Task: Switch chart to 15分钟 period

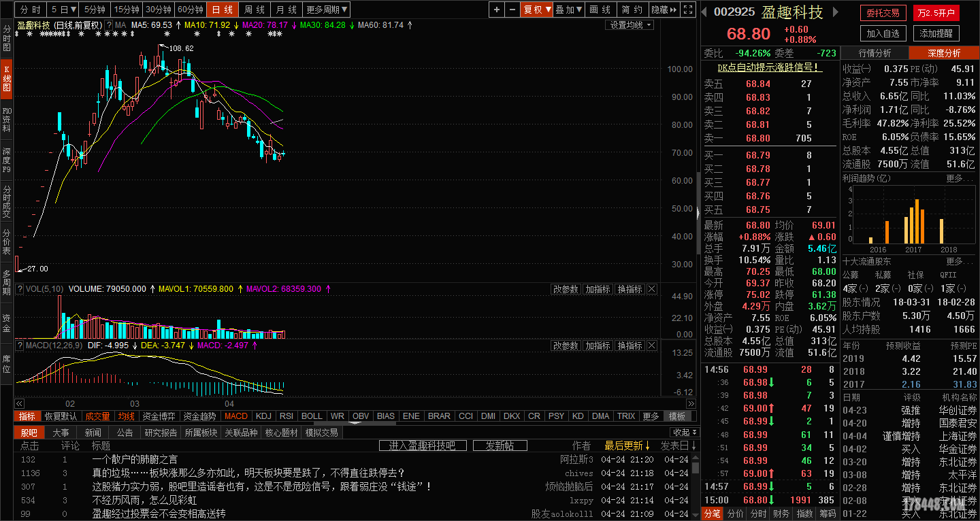Action: (127, 10)
